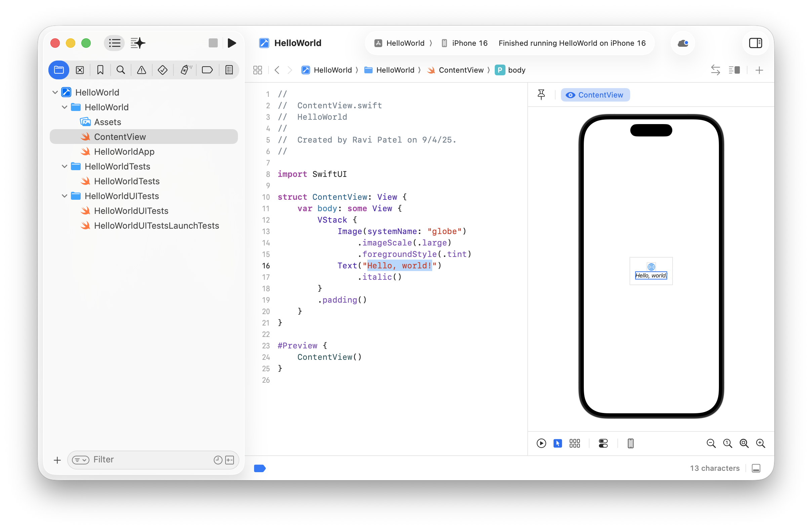Viewport: 812px width, 530px height.
Task: Open the related items grid menu
Action: pyautogui.click(x=257, y=70)
